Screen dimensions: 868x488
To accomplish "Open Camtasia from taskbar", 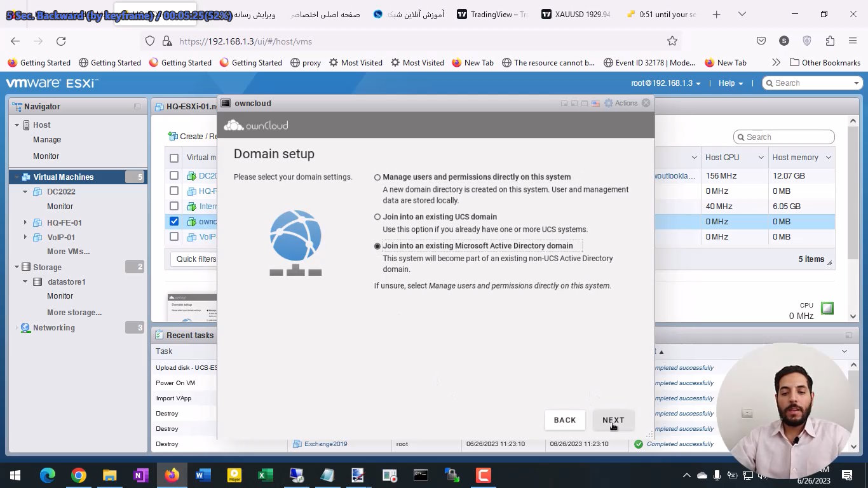I will point(483,475).
